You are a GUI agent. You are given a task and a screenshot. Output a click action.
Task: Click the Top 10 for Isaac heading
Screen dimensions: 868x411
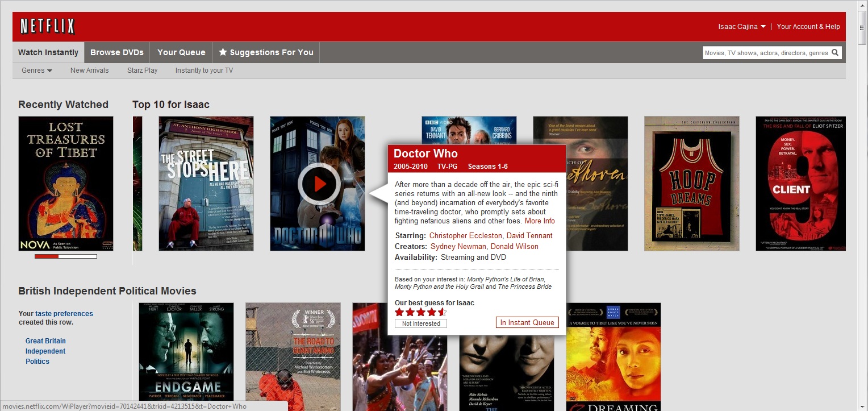tap(171, 105)
